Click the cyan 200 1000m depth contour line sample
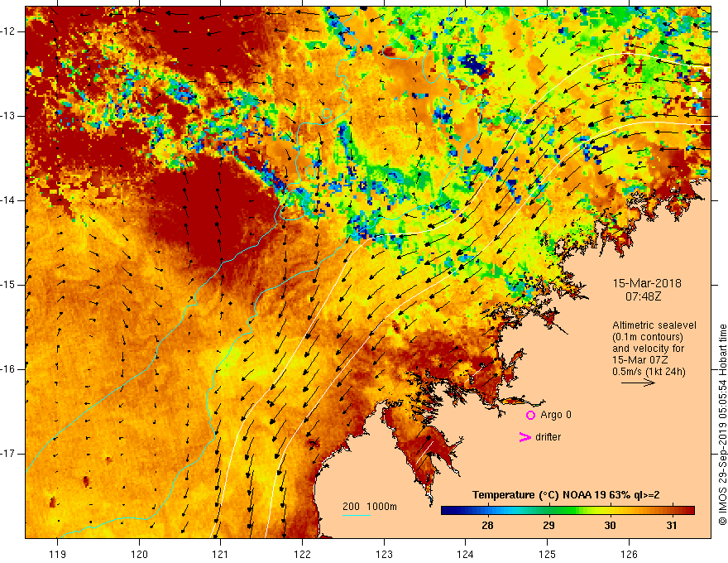This screenshot has height=563, width=728. tap(356, 515)
